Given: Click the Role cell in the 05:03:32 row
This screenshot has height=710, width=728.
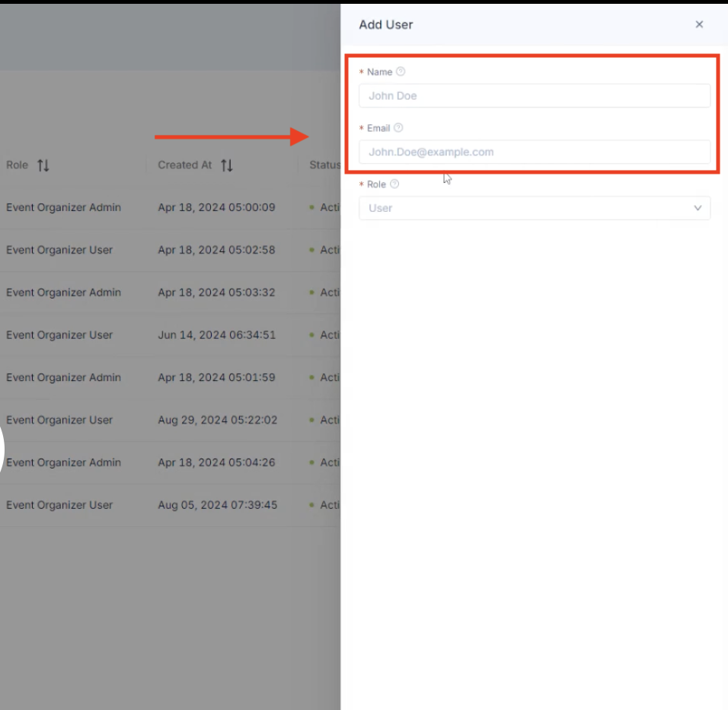Looking at the screenshot, I should 63,293.
